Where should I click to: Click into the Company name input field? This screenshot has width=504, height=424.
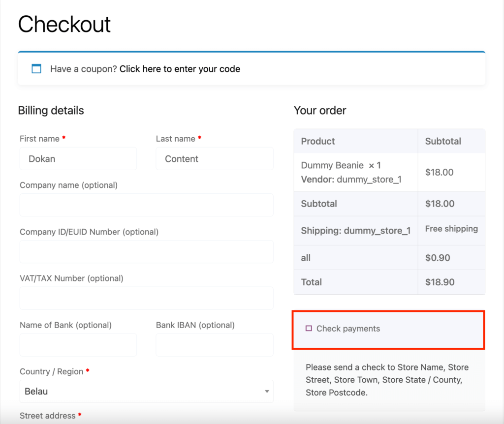pyautogui.click(x=147, y=205)
